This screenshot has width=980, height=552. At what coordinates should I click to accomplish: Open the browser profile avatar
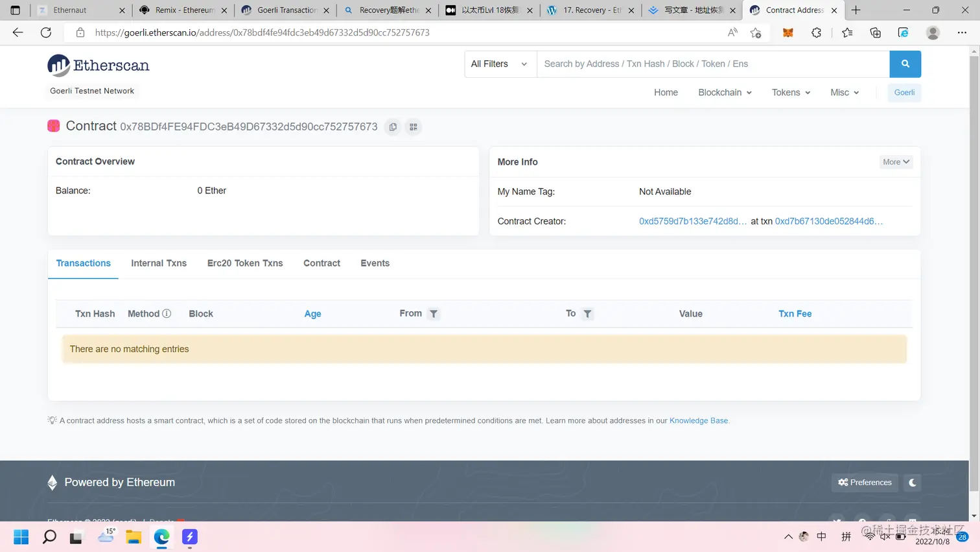coord(933,32)
